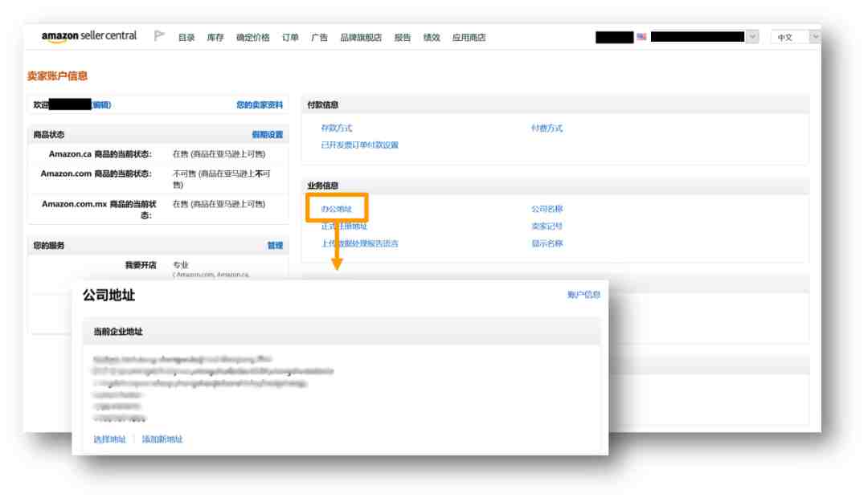
Task: Click 添加新地址 link
Action: click(x=162, y=439)
